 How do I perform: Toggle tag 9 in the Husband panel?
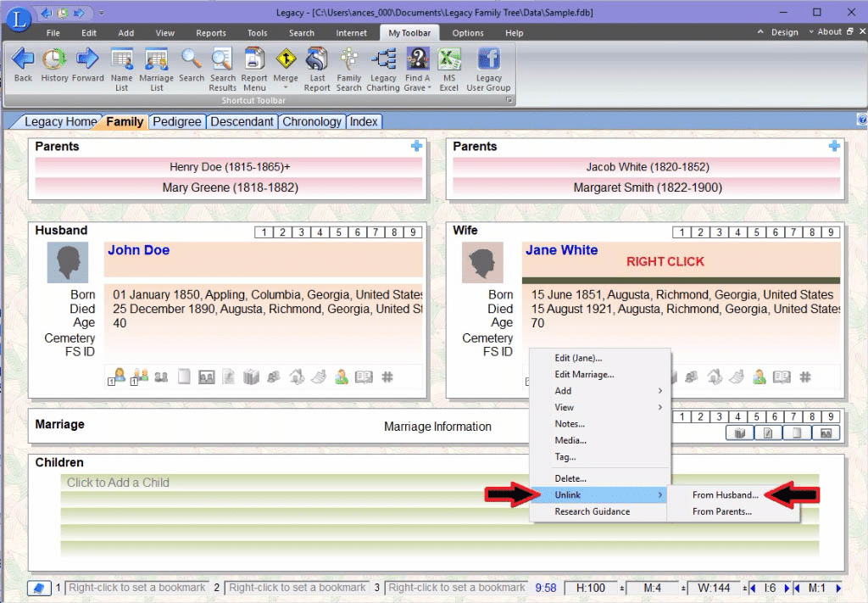click(413, 232)
